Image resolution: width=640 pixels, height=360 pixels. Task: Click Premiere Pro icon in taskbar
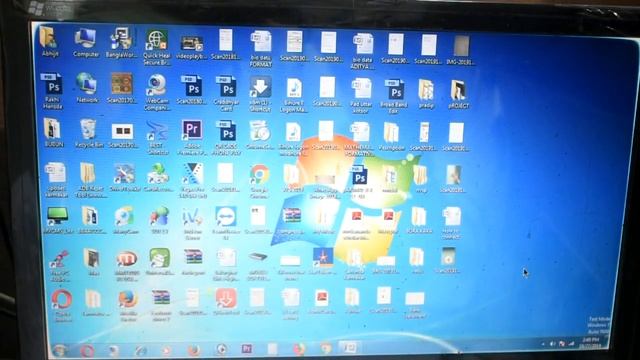(x=247, y=349)
